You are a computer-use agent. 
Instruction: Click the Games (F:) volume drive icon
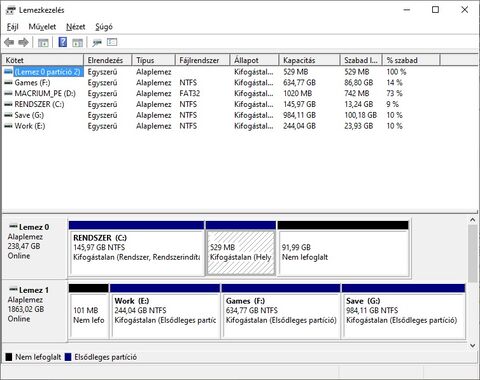pyautogui.click(x=8, y=83)
